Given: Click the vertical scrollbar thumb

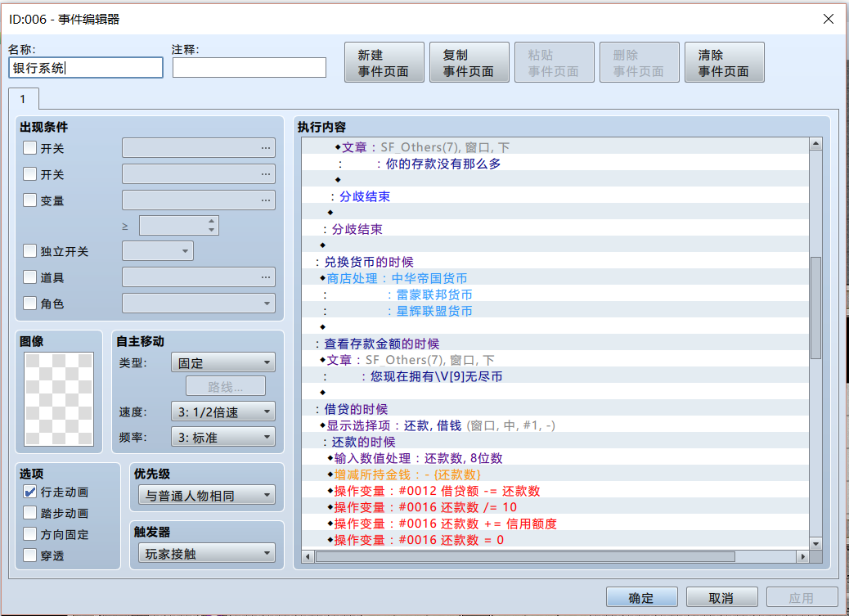Looking at the screenshot, I should tap(815, 308).
